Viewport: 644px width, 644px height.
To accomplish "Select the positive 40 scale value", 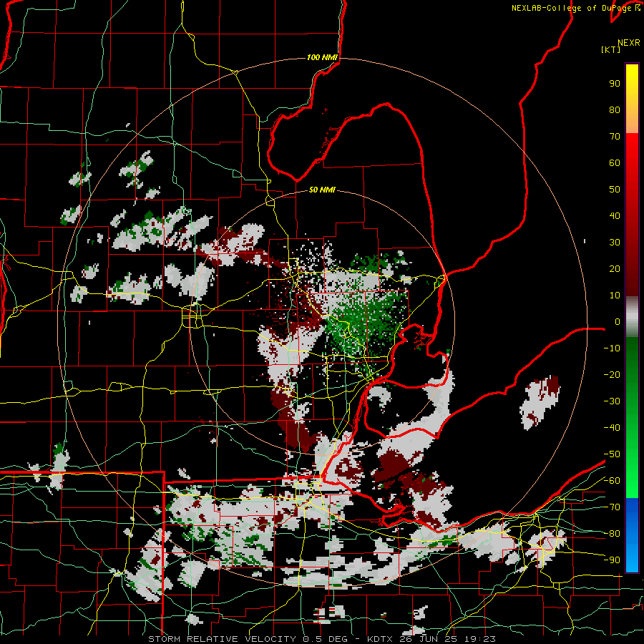I will [x=615, y=216].
